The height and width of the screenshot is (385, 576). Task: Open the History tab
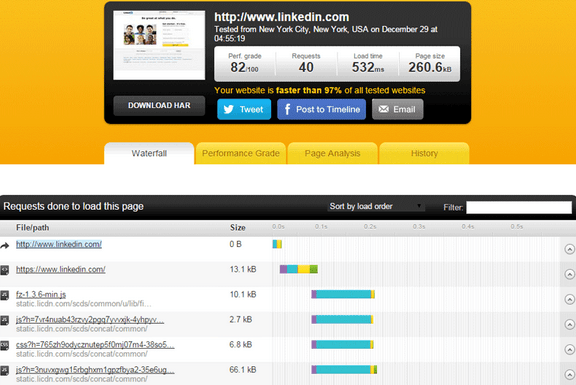(x=424, y=153)
